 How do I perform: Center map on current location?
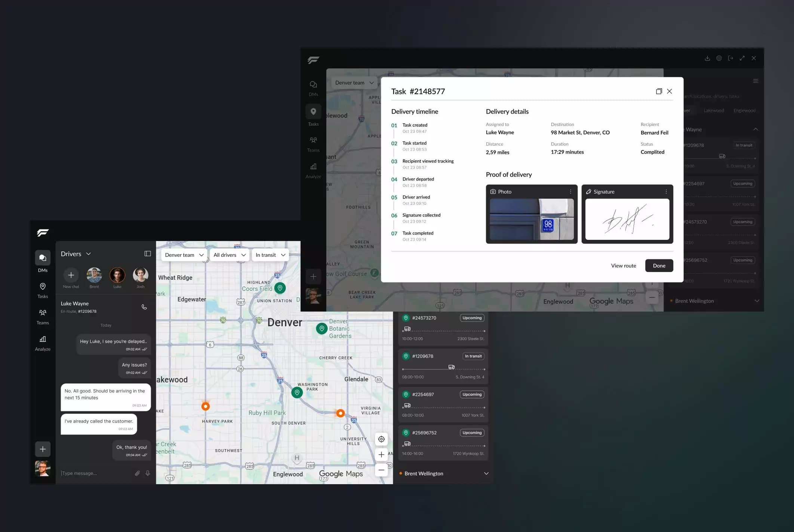pos(381,439)
